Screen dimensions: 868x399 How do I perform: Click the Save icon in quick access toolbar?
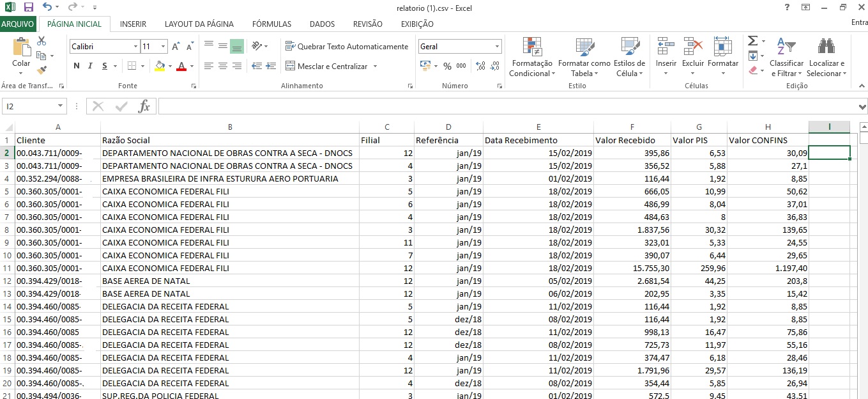pos(28,7)
